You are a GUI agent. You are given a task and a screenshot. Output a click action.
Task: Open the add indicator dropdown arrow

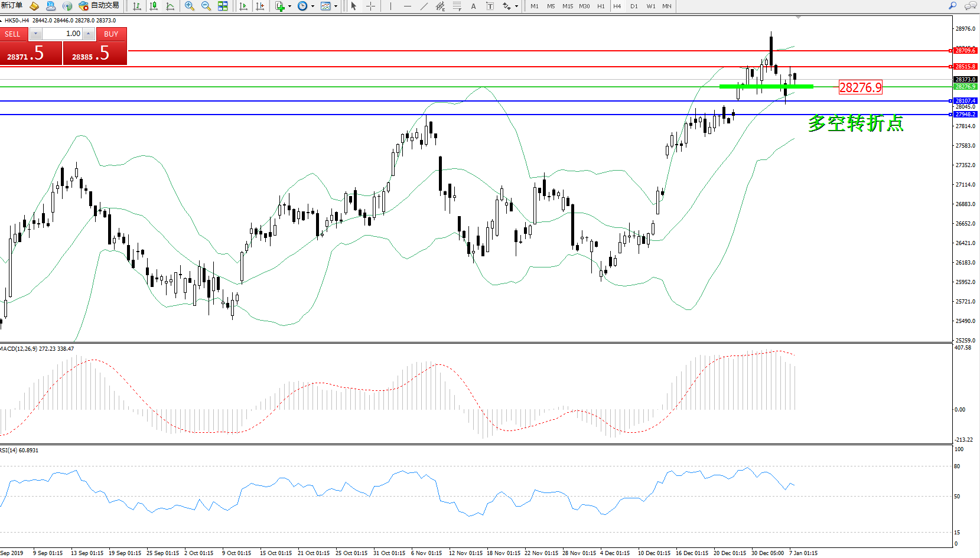(x=289, y=6)
